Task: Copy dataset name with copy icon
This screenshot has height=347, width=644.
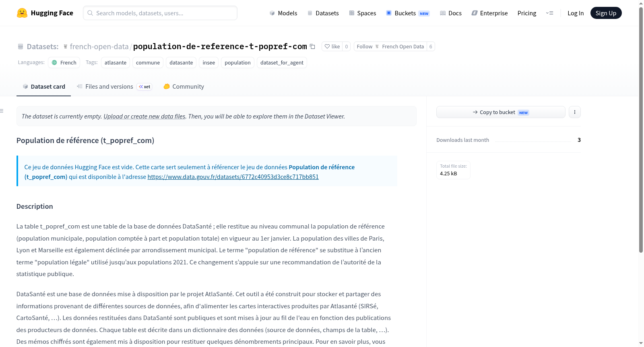Action: click(312, 46)
